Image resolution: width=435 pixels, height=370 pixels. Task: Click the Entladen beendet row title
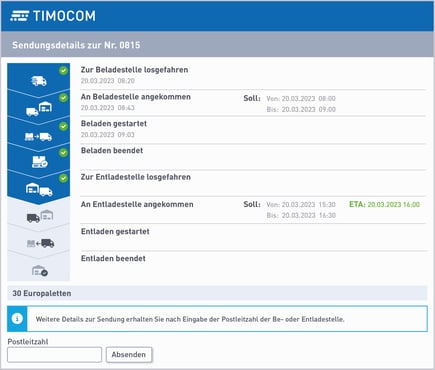point(113,258)
